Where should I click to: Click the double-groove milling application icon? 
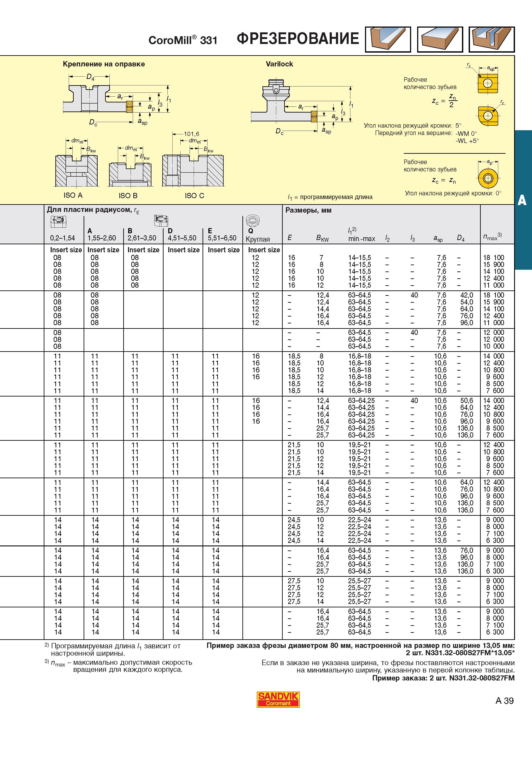[x=491, y=40]
